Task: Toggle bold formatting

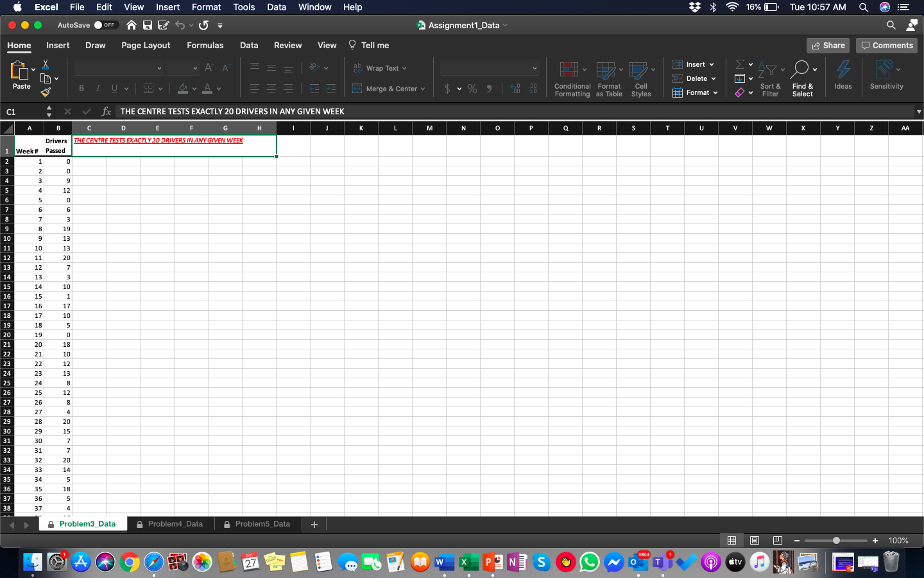Action: tap(81, 88)
